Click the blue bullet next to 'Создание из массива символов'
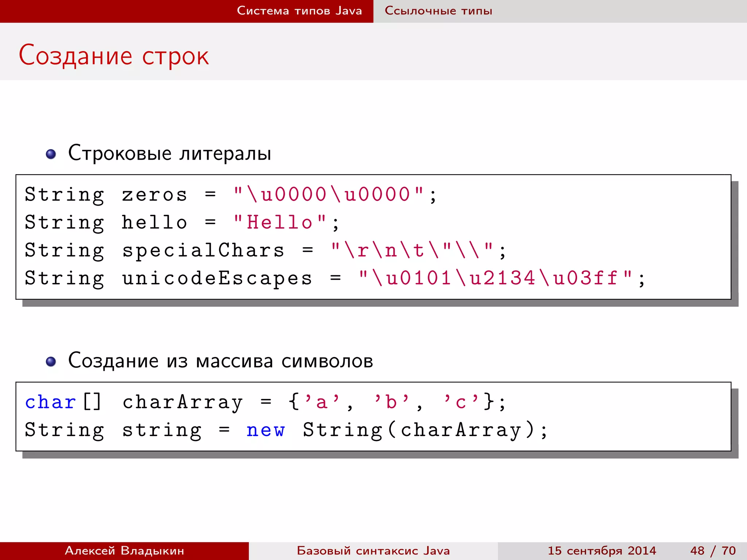Viewport: 747px width, 560px height. pyautogui.click(x=51, y=362)
